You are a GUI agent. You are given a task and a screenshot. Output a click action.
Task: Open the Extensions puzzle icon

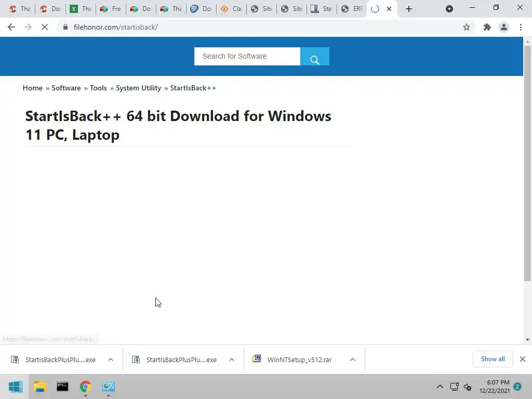point(487,27)
